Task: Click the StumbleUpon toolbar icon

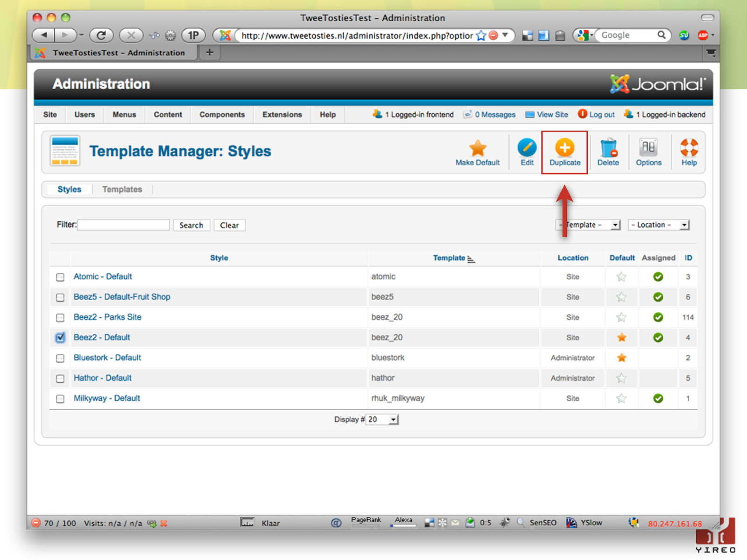Action: 684,35
